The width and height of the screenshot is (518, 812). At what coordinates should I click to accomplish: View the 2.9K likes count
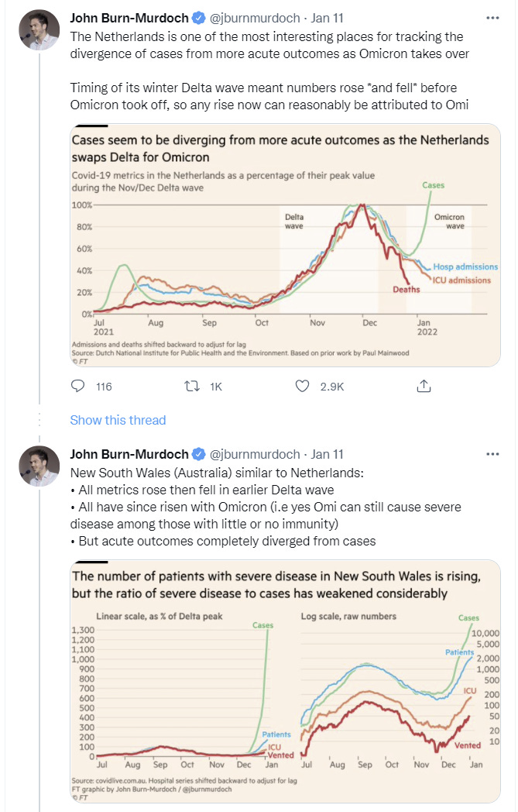332,387
